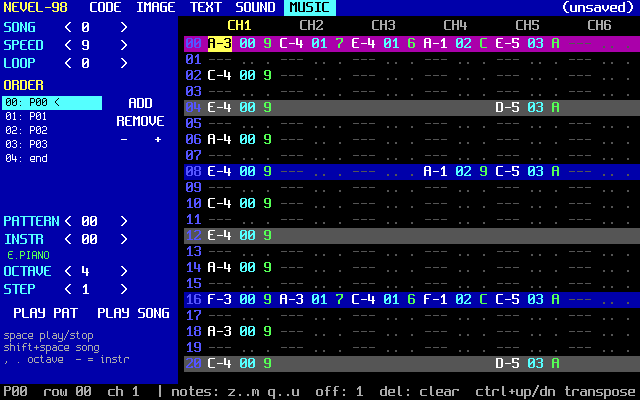This screenshot has height=400, width=640.
Task: Select the CH4 channel header
Action: (x=455, y=26)
